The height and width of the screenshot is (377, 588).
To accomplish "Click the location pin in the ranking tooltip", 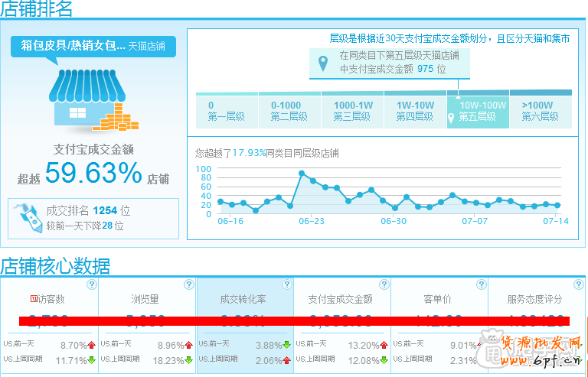I will pos(323,62).
